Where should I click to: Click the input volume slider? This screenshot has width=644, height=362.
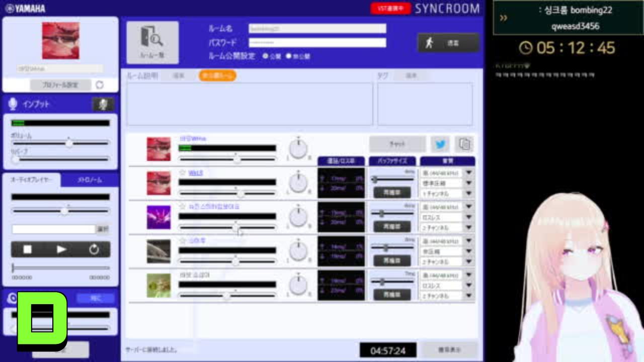[x=60, y=143]
